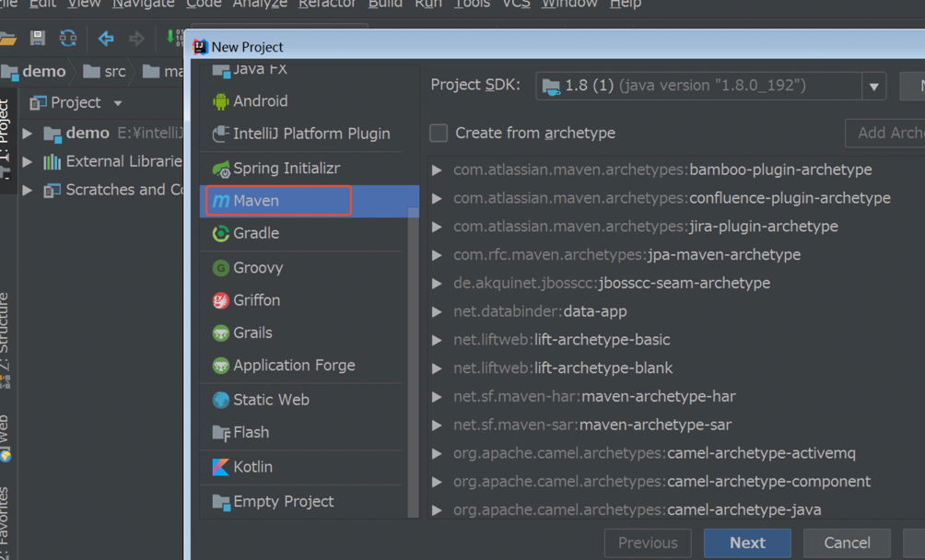The image size is (925, 560).
Task: Select maven-archetype-har row
Action: [676, 396]
